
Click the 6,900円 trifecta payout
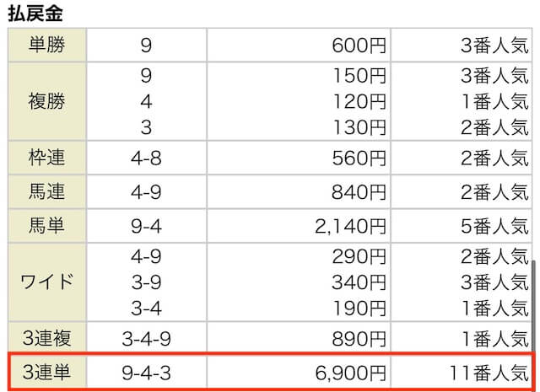(347, 371)
